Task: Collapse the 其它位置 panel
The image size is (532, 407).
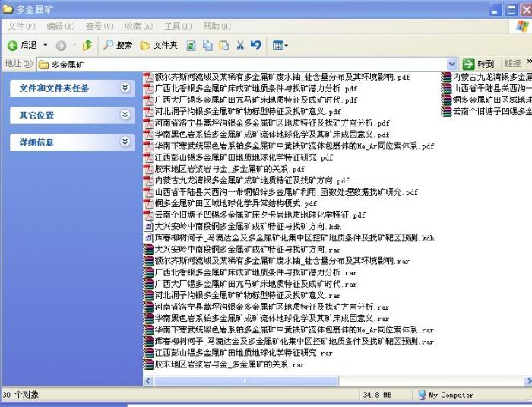Action: (125, 115)
